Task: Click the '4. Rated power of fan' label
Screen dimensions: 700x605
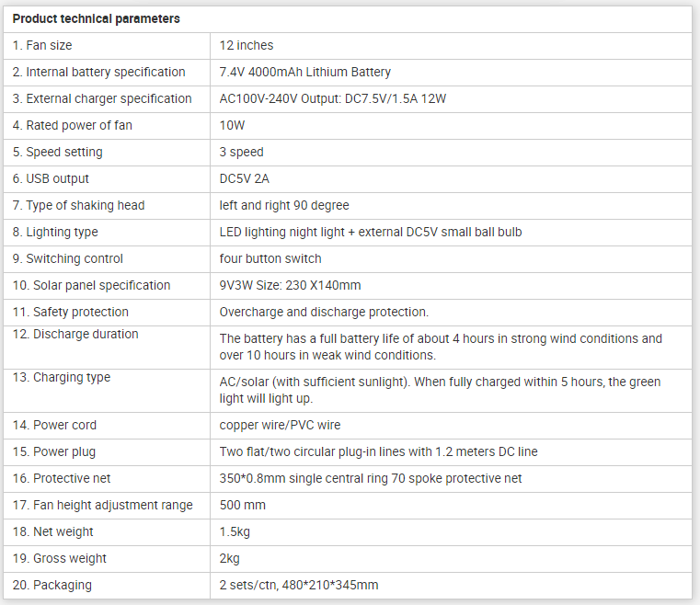Action: pyautogui.click(x=73, y=125)
